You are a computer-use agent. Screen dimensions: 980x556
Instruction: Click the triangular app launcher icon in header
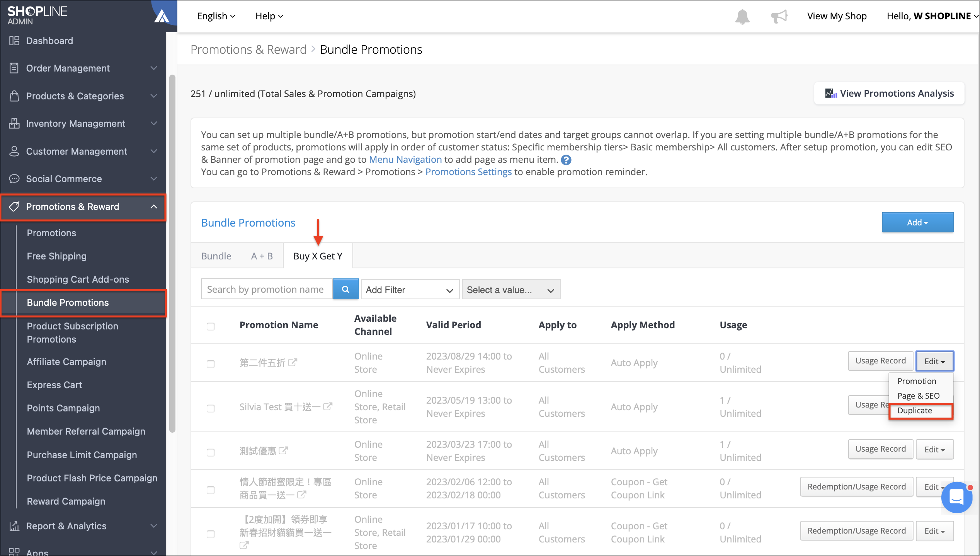(162, 16)
